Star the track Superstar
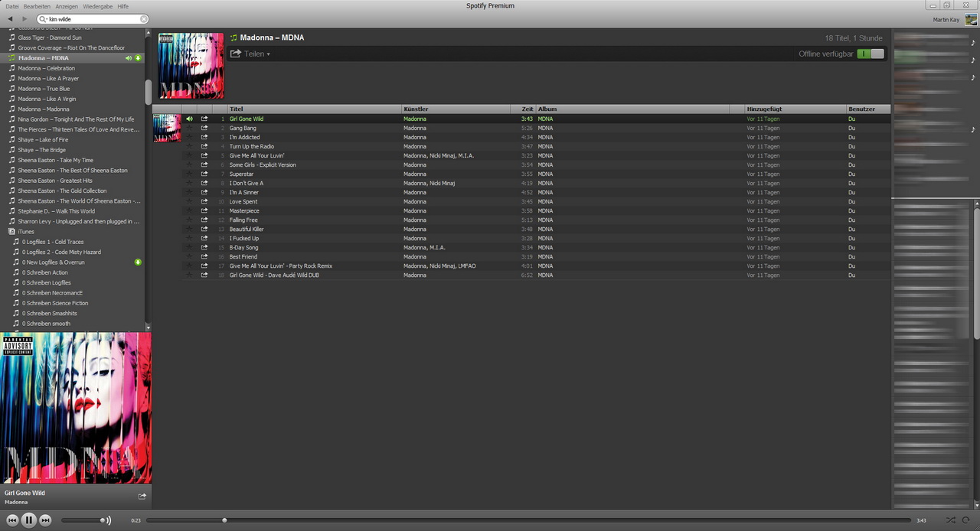 (x=189, y=174)
